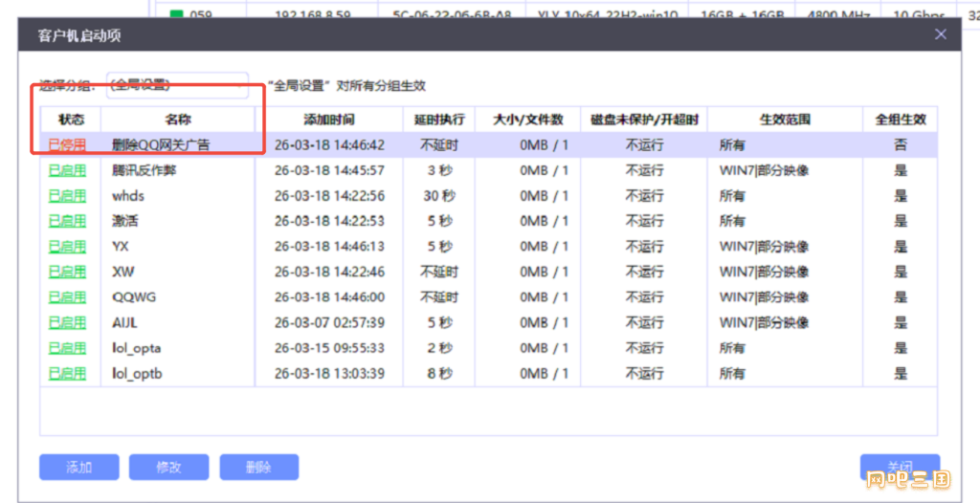Toggle 已启用 status for 腾讯反作弊

(x=67, y=170)
